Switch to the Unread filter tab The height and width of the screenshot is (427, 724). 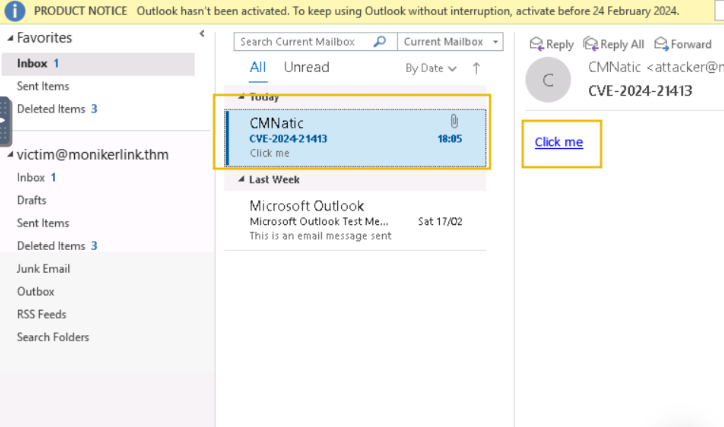pyautogui.click(x=307, y=67)
